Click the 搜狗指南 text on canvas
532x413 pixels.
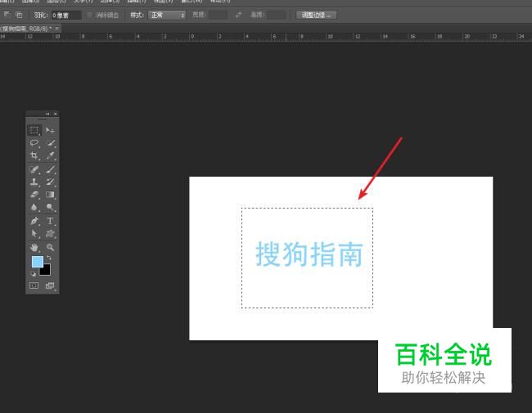click(x=309, y=254)
